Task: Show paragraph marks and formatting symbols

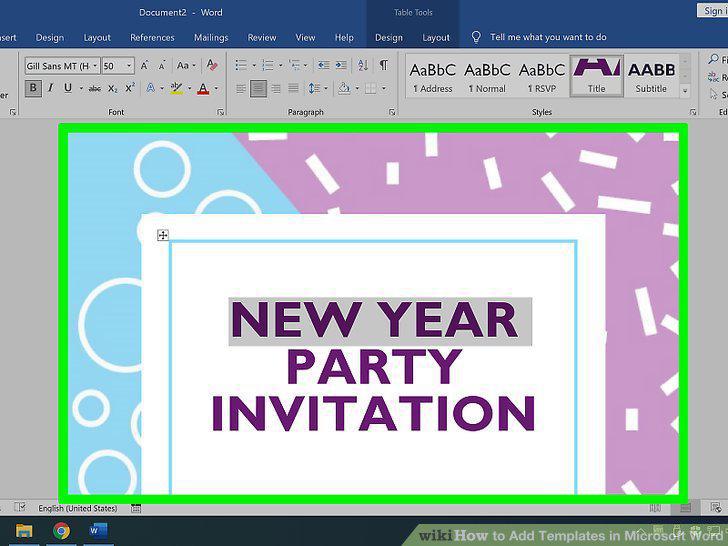Action: coord(384,65)
